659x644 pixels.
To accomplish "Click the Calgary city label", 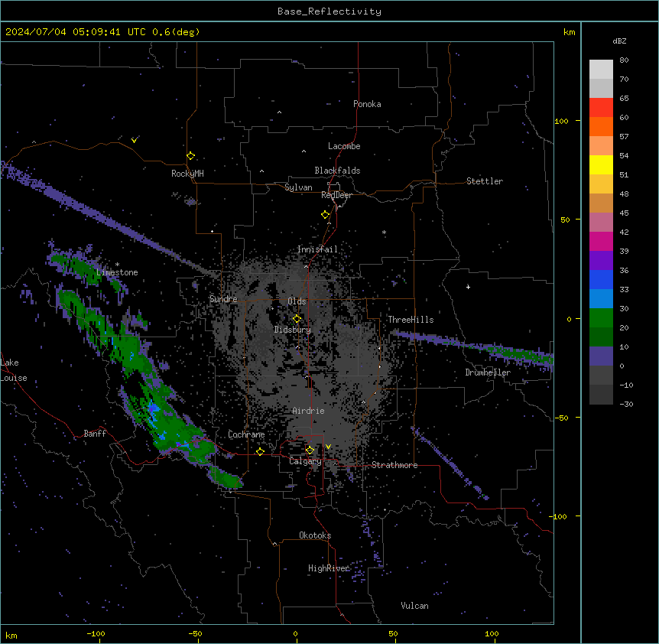I will (305, 461).
